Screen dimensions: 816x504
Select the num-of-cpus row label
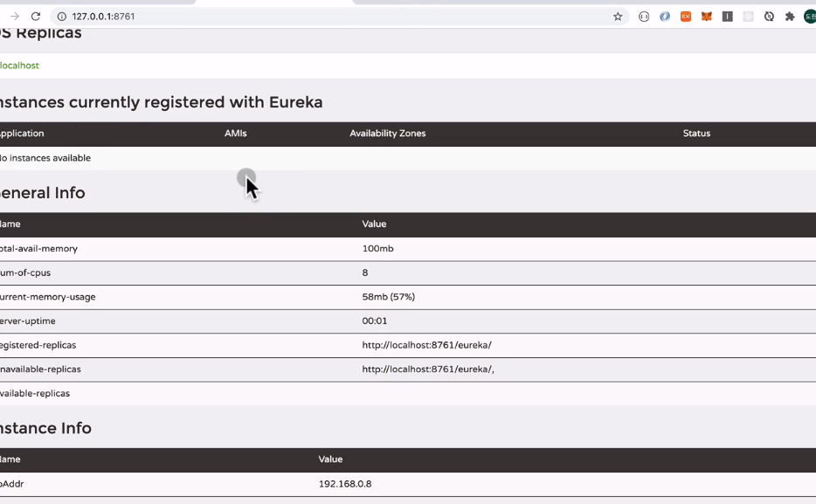25,273
